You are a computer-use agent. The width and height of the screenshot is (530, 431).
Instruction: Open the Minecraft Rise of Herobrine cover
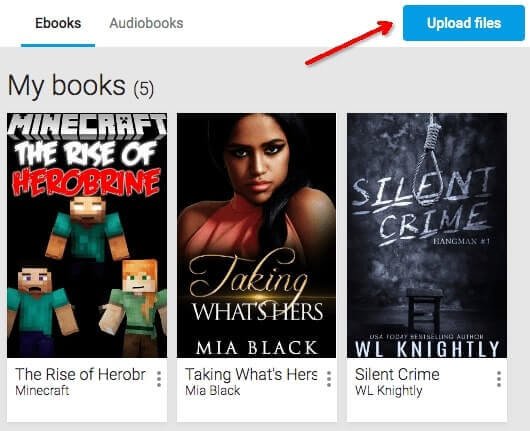click(x=87, y=235)
